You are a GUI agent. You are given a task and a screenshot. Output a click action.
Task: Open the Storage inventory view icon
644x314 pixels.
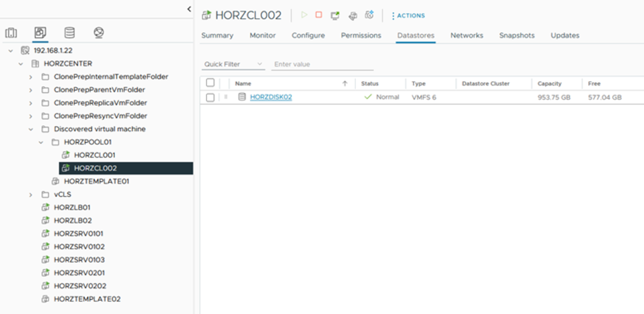coord(70,33)
